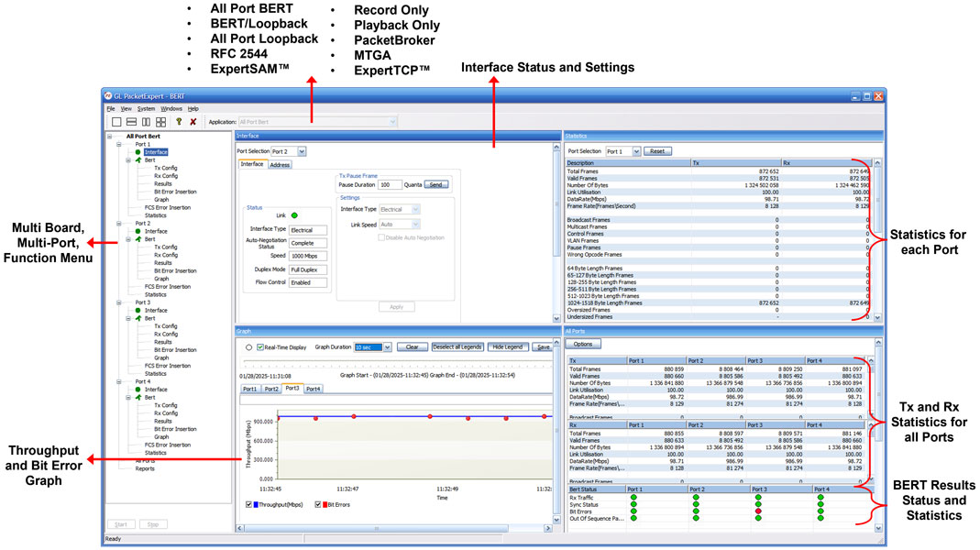Switch to the Port1 graph tab
Image resolution: width=980 pixels, height=550 pixels.
(x=250, y=389)
